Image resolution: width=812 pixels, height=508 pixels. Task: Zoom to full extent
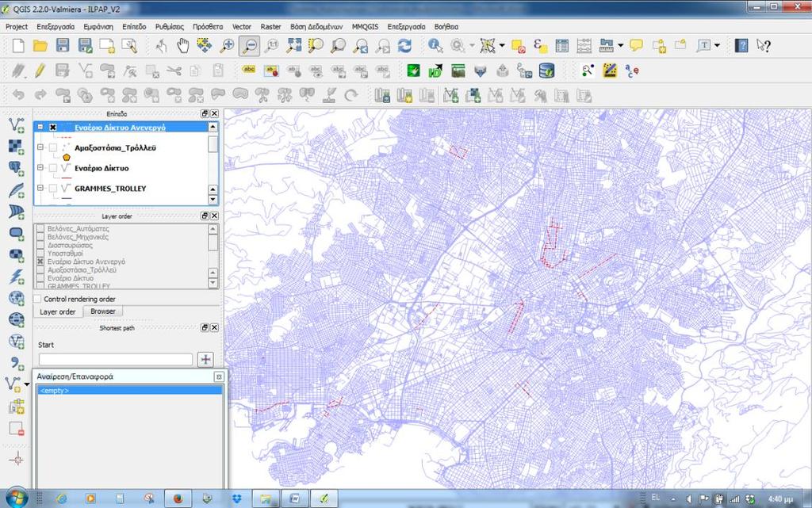point(293,45)
